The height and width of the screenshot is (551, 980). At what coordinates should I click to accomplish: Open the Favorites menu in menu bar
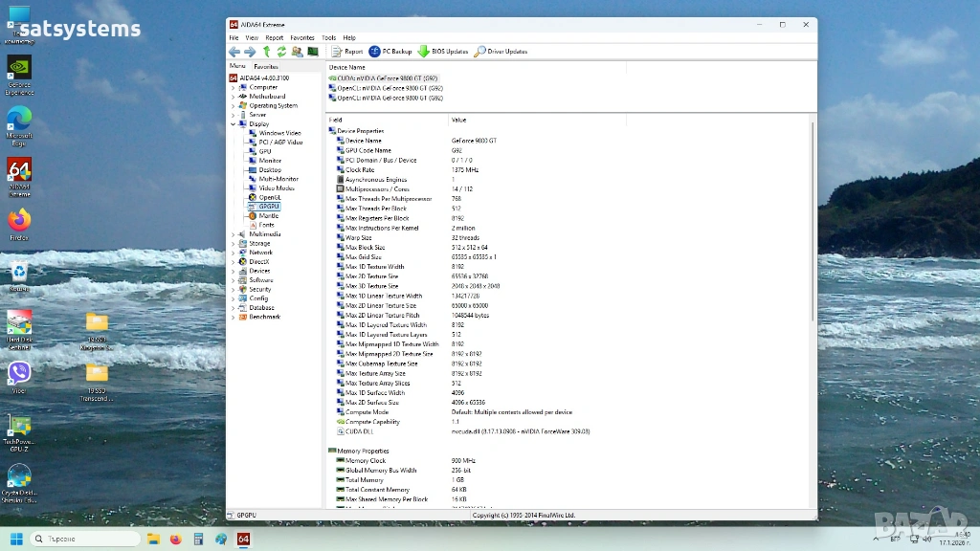tap(301, 37)
